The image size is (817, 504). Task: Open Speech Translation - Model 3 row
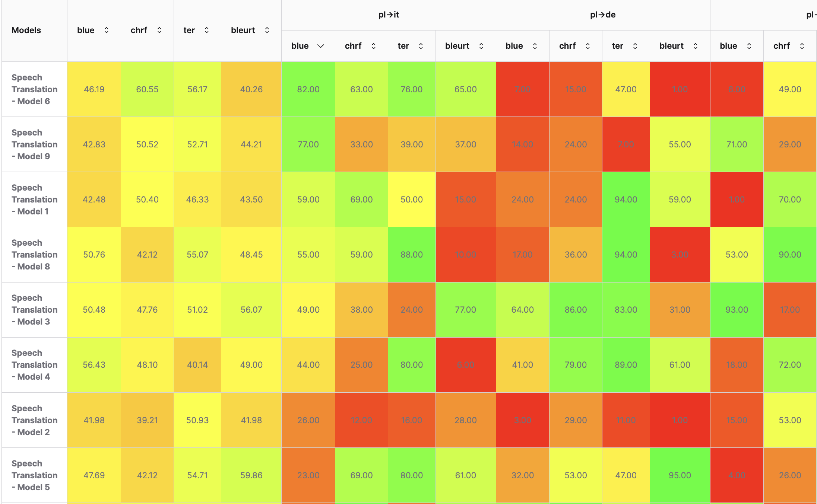(34, 310)
